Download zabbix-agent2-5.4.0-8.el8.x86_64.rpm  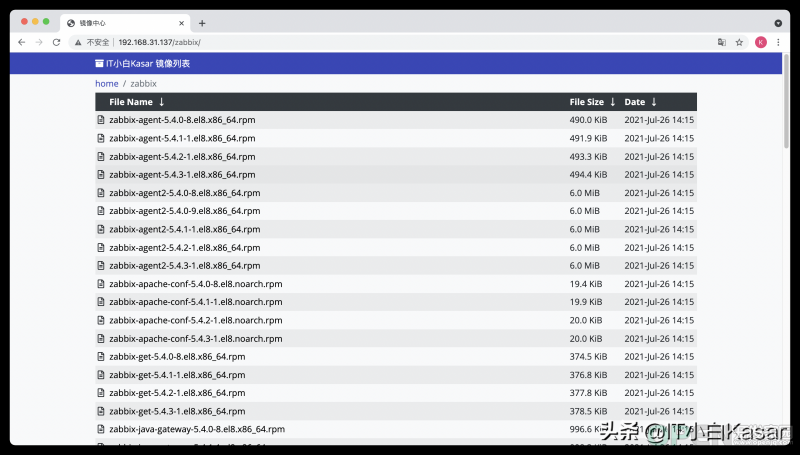click(185, 193)
